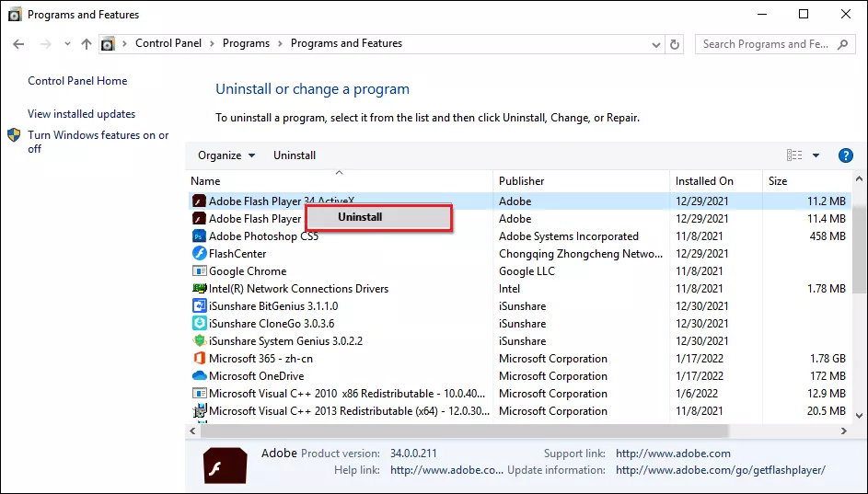Image resolution: width=868 pixels, height=494 pixels.
Task: Open the http://www.adobe.com support link
Action: point(673,454)
